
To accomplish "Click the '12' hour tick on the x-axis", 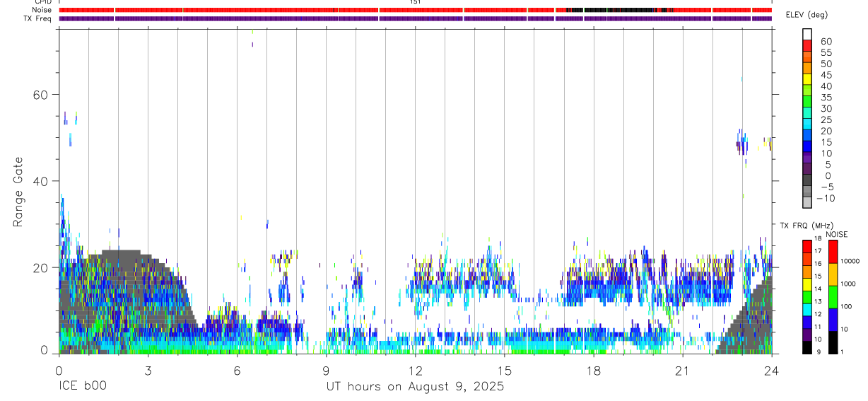I will click(x=415, y=370).
